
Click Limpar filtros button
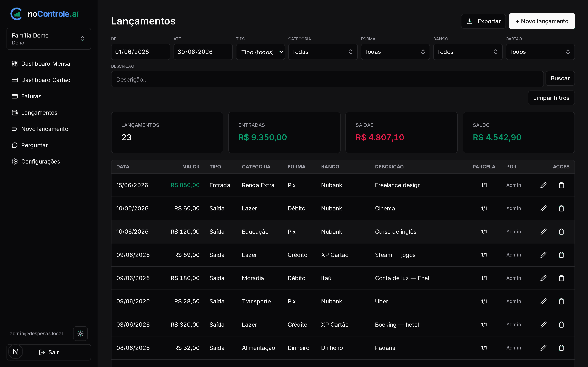click(x=551, y=98)
